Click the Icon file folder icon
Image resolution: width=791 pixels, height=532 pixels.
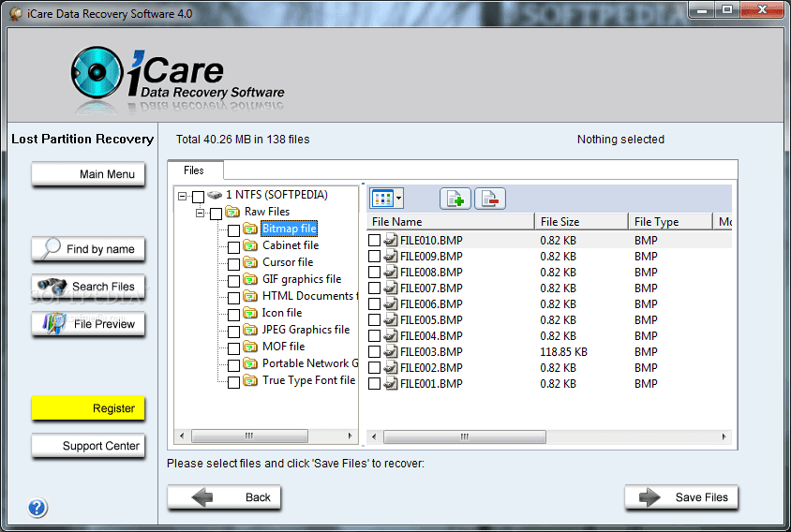pos(250,313)
